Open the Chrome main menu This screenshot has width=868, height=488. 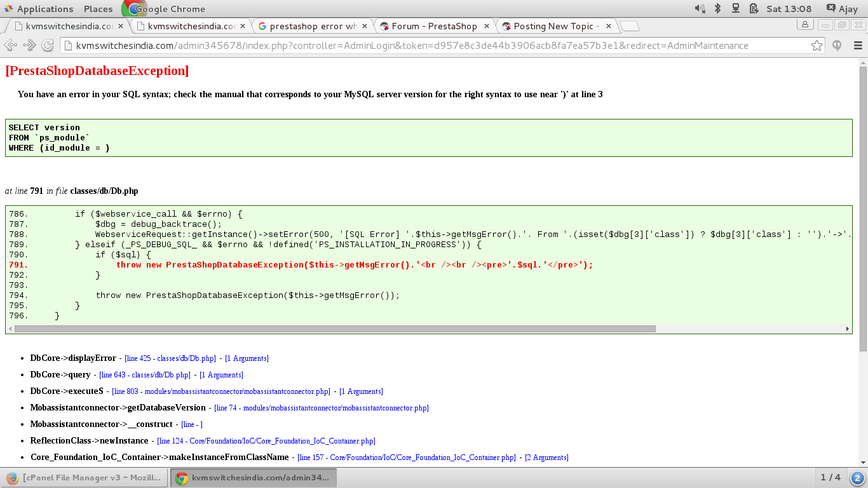[858, 46]
